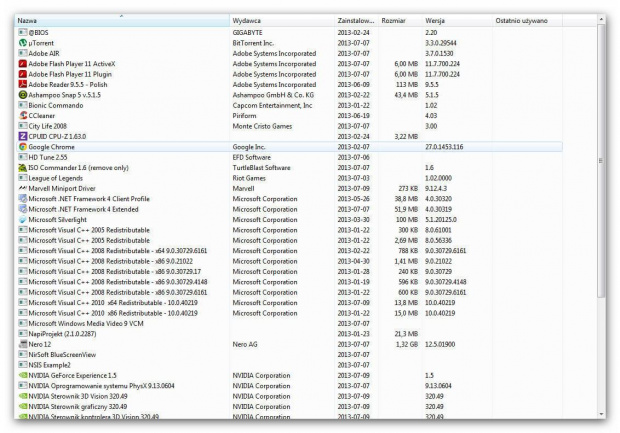Viewport: 620px width, 433px height.
Task: Click the scrollbar up arrow
Action: pyautogui.click(x=601, y=19)
